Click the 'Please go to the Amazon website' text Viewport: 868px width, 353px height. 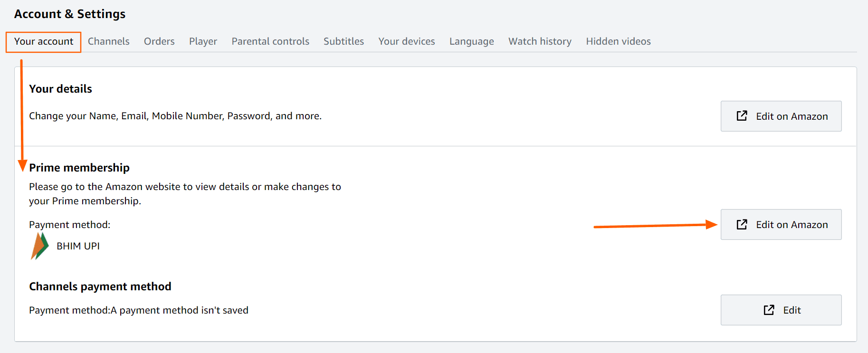click(x=185, y=194)
